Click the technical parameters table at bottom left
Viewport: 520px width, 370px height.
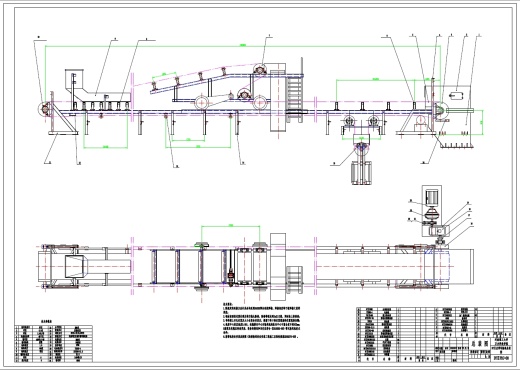click(x=54, y=344)
